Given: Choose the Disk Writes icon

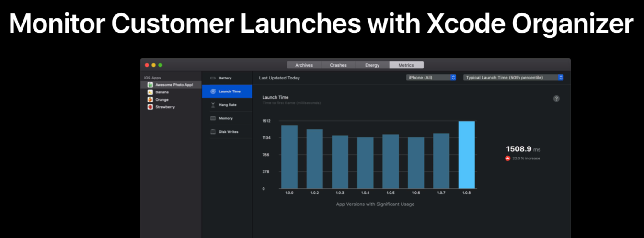Looking at the screenshot, I should point(213,131).
